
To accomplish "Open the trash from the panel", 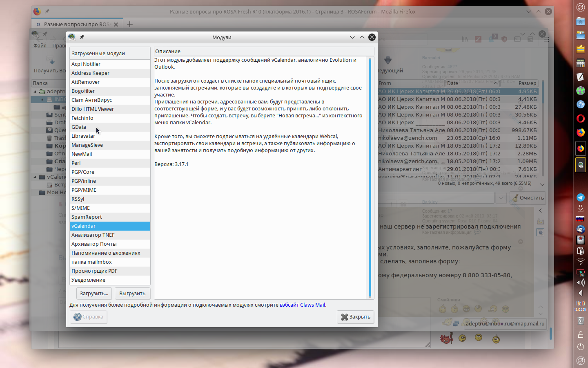I will (580, 321).
